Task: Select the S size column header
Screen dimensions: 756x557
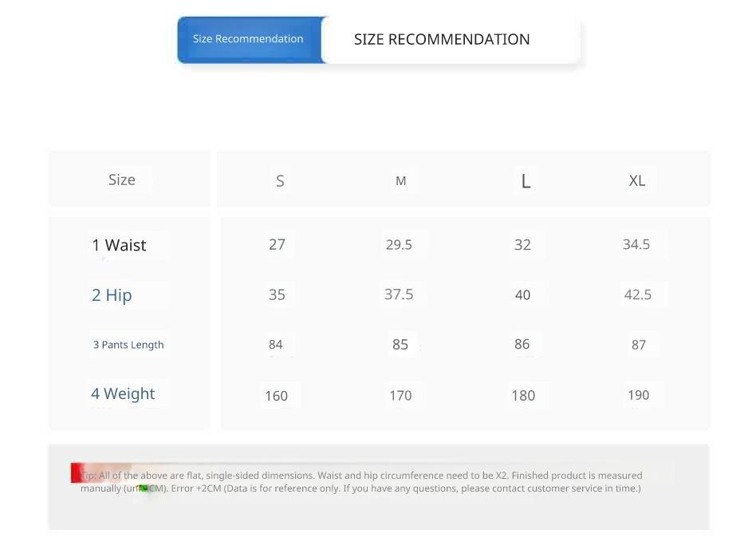Action: [x=280, y=181]
